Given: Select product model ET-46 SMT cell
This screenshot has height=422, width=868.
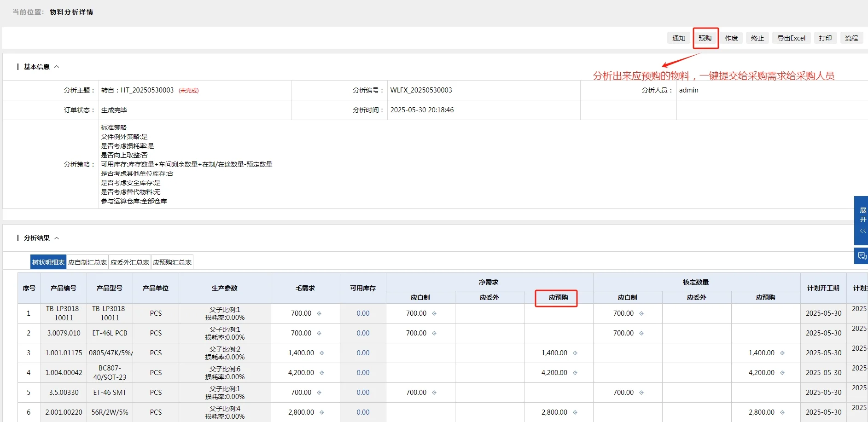Looking at the screenshot, I should point(110,393).
